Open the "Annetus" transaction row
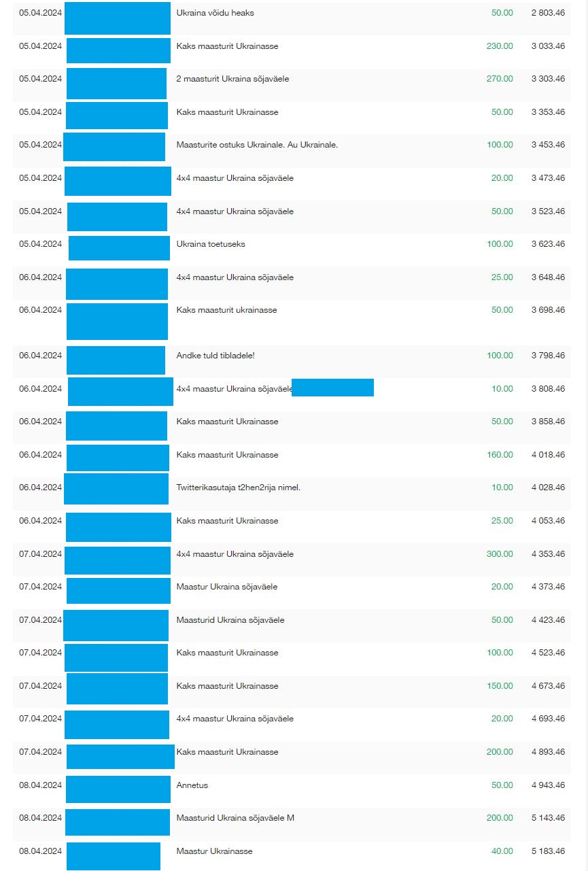Screen dimensions: 588x871 tap(192, 785)
